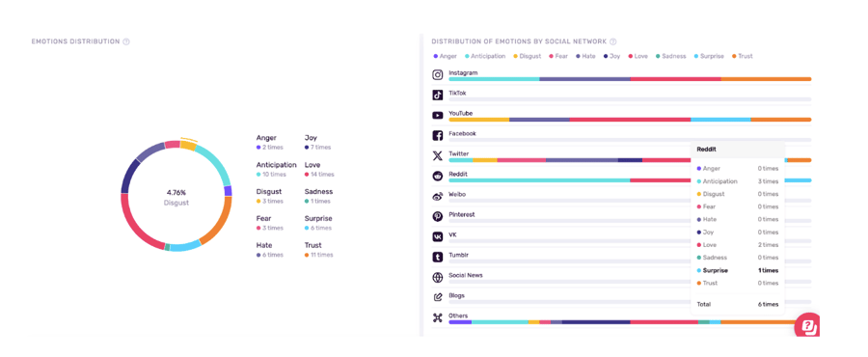
Task: Click help icon beside Distribution by Social Network
Action: coord(612,41)
